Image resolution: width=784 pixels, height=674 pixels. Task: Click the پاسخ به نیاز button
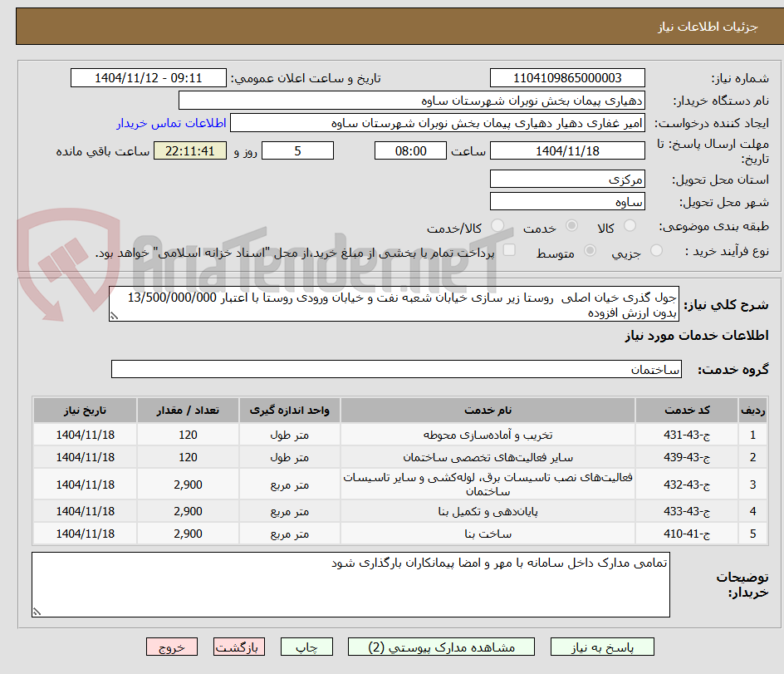pyautogui.click(x=602, y=647)
